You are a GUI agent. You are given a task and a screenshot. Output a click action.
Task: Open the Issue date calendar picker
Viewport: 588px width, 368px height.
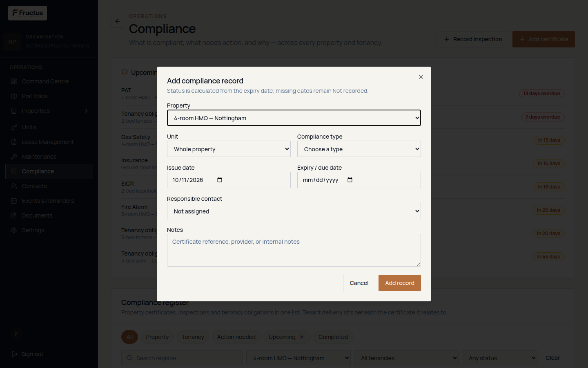pos(220,180)
